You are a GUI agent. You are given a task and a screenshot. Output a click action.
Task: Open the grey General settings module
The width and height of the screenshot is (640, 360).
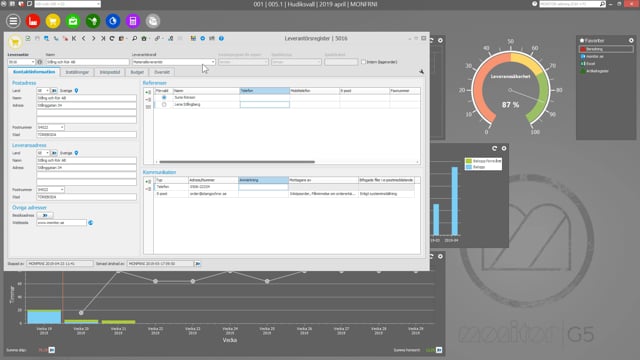(x=153, y=21)
